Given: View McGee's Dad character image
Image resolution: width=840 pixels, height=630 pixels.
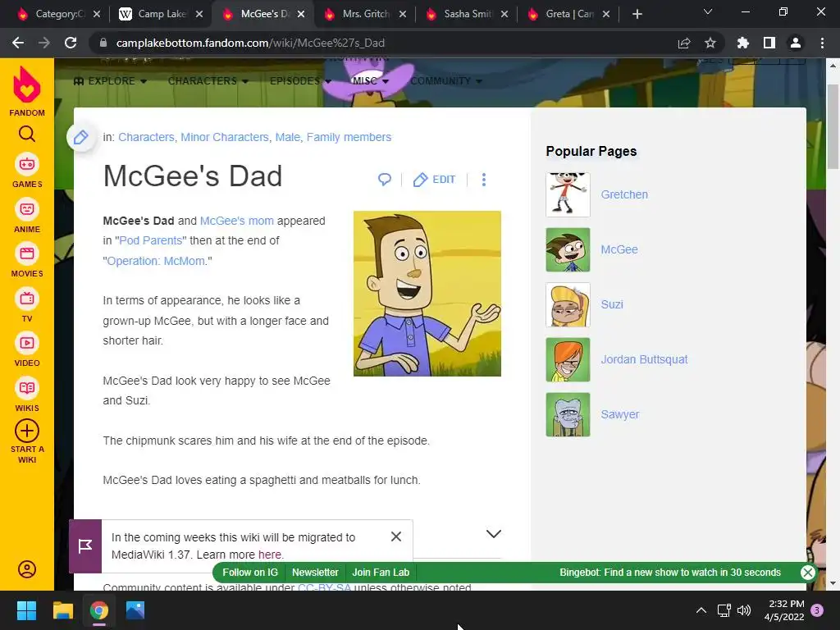Looking at the screenshot, I should 427,294.
